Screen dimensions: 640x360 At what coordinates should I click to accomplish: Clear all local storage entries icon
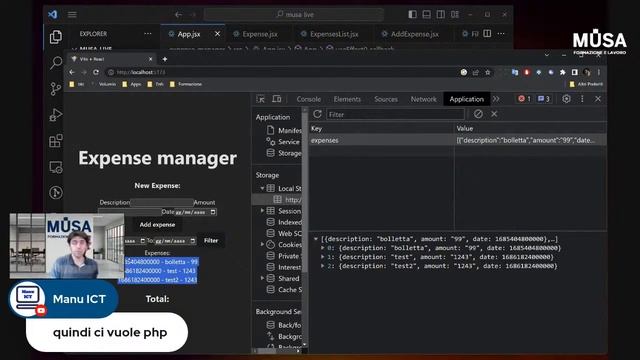coord(478,114)
